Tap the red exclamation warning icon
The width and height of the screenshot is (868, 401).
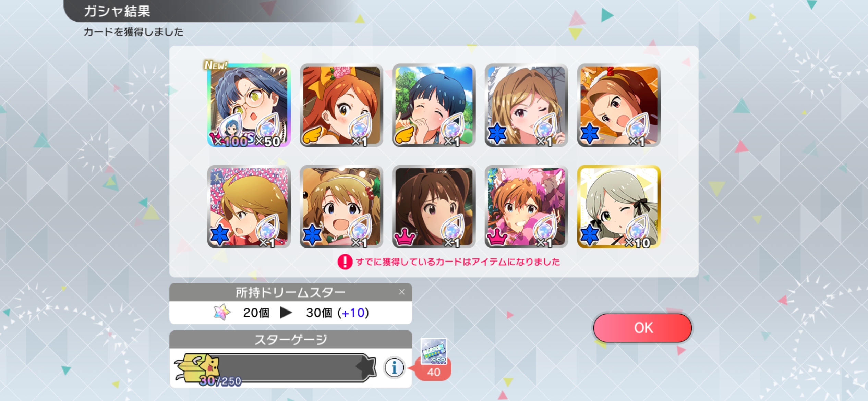tap(345, 262)
